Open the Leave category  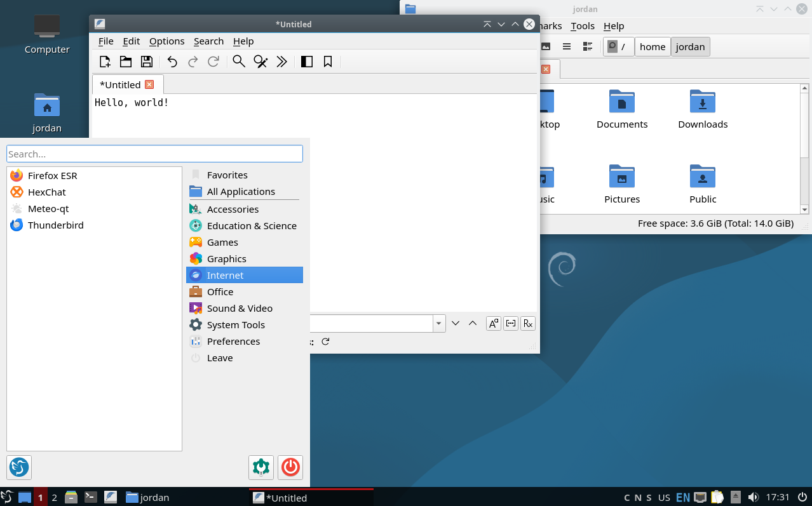244,357
